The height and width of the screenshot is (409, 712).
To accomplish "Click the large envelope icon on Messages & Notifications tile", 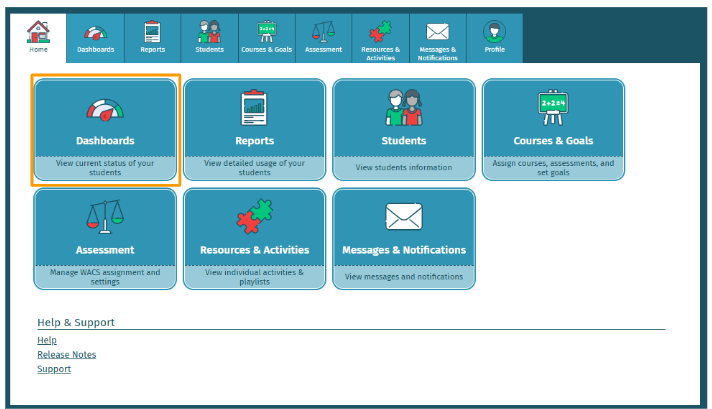I will click(x=404, y=217).
